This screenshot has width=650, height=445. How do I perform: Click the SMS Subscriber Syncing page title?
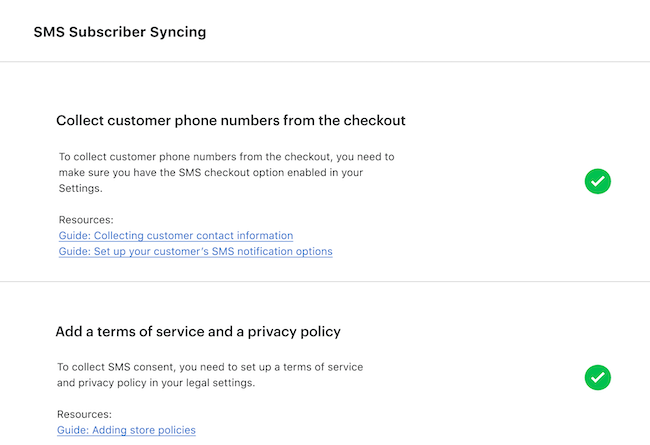click(120, 32)
